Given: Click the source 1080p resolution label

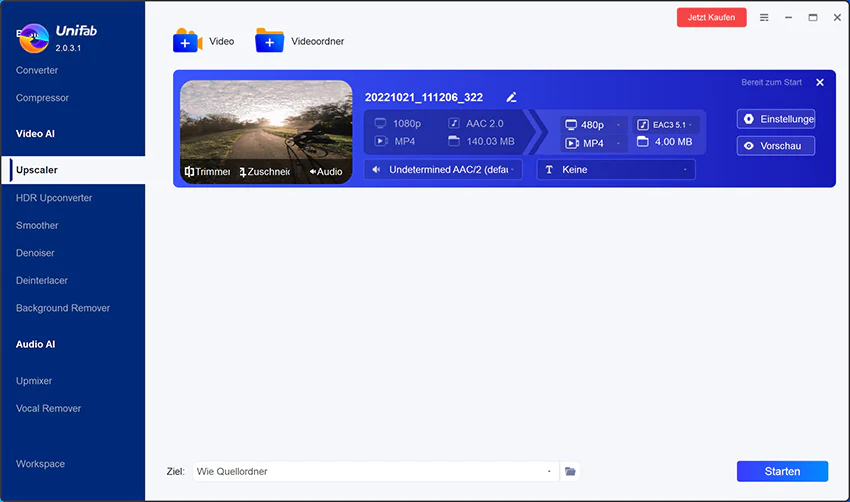Looking at the screenshot, I should click(x=407, y=124).
